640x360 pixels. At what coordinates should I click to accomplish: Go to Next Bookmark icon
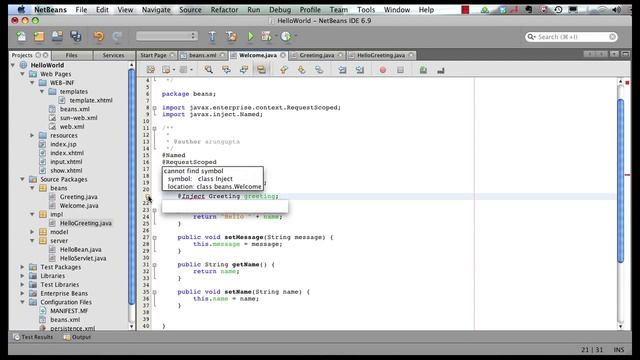click(301, 70)
